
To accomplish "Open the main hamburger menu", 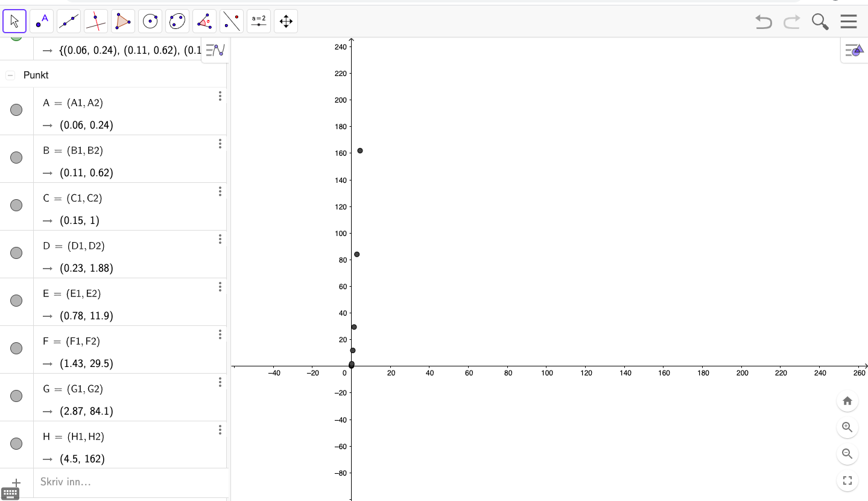I will click(849, 22).
